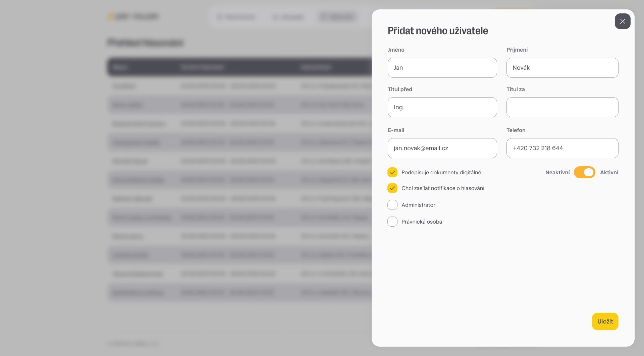Click the 'Jméno' field label
This screenshot has width=644, height=356.
396,50
